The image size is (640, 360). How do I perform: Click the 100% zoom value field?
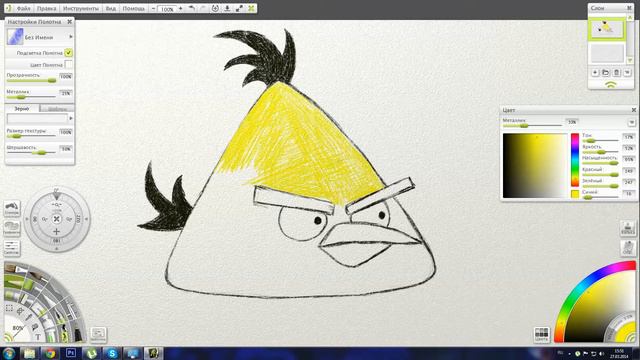coord(167,9)
